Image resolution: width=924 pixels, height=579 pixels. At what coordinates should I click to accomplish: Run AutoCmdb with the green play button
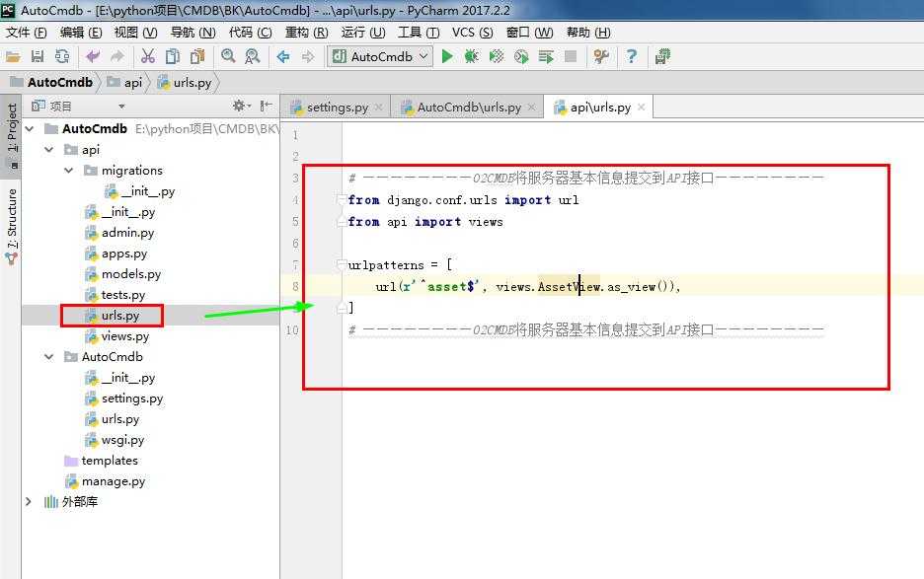[447, 56]
